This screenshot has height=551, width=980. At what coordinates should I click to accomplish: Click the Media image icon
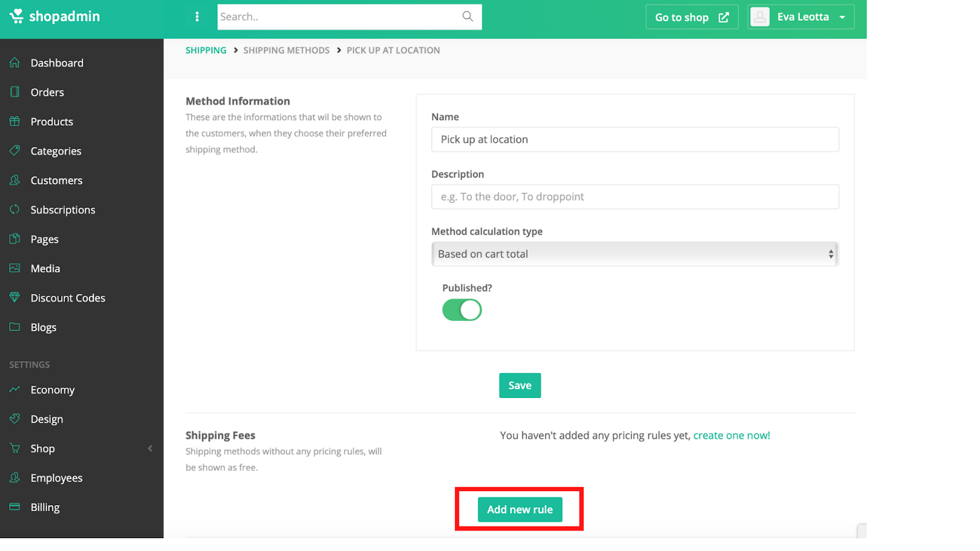[15, 268]
